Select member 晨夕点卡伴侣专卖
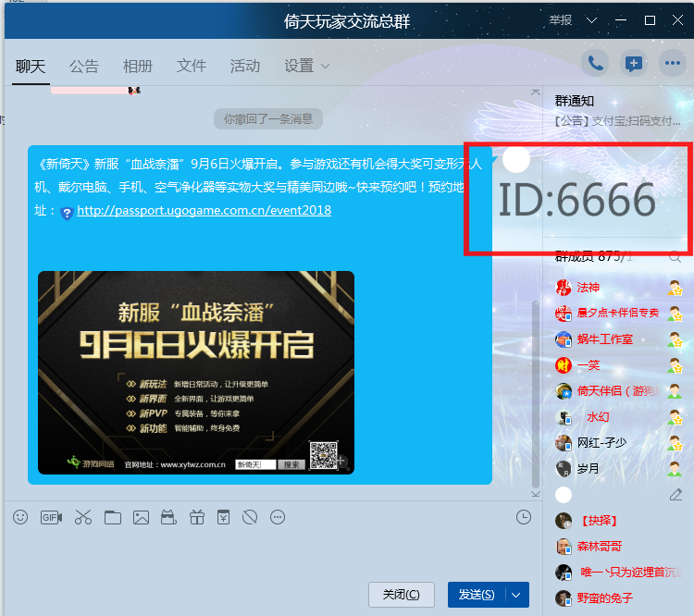The image size is (694, 616). 618,313
